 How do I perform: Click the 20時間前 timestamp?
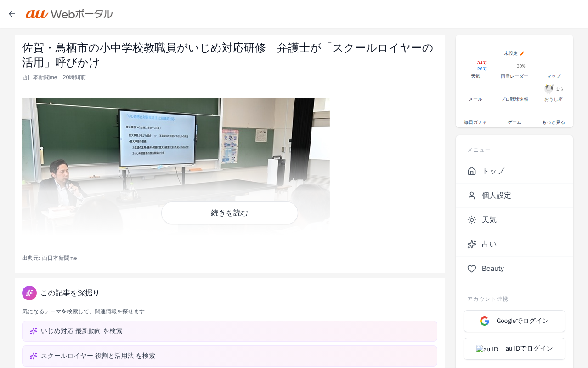74,77
